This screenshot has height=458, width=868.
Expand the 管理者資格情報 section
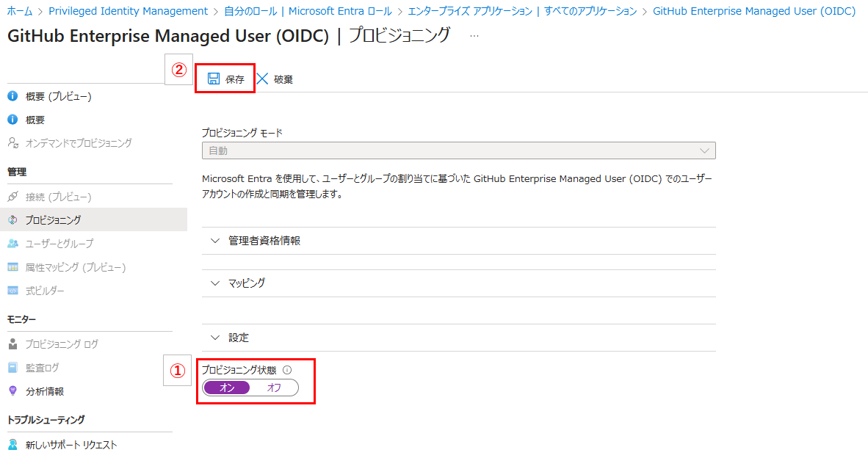point(458,241)
